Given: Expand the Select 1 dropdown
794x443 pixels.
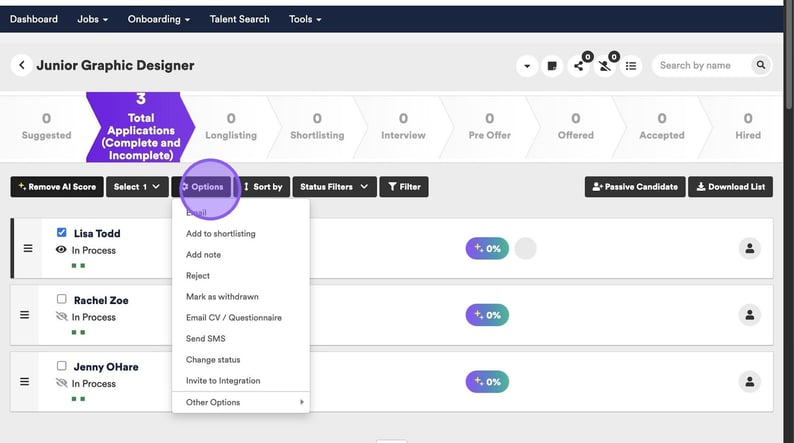Looking at the screenshot, I should pyautogui.click(x=137, y=187).
